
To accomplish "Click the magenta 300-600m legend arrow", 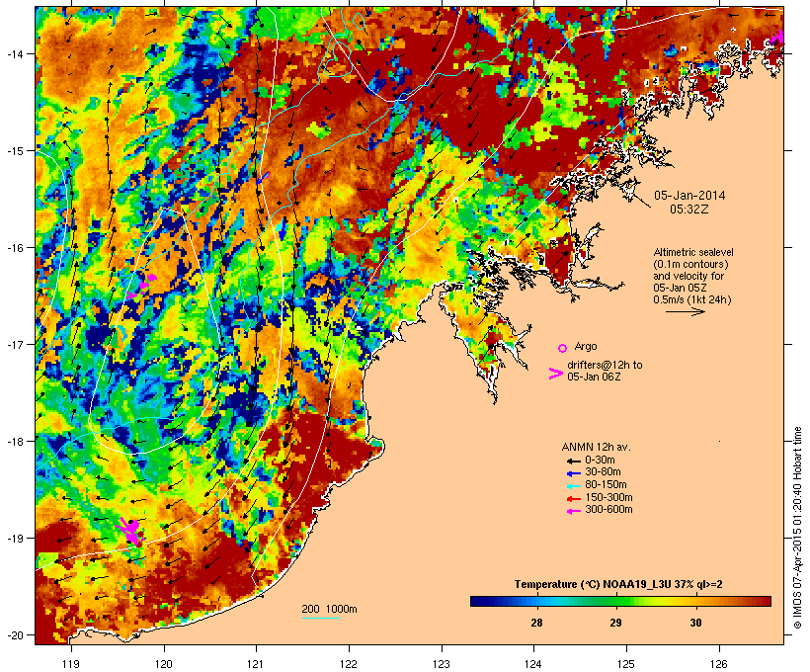I will (573, 511).
